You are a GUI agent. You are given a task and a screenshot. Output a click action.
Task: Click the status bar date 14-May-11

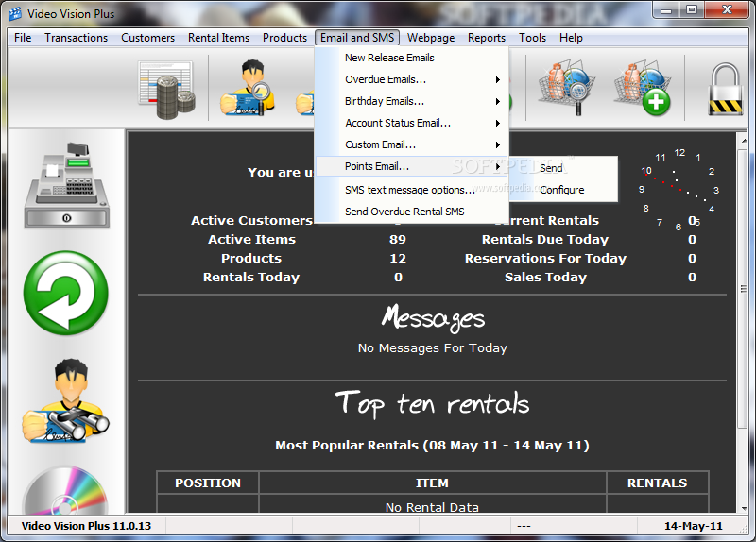[x=694, y=526]
